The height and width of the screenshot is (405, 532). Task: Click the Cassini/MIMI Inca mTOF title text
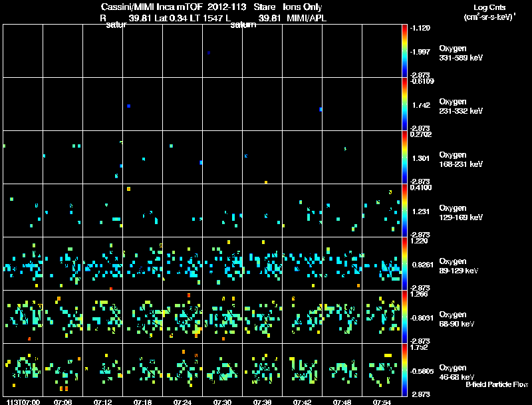(x=152, y=7)
